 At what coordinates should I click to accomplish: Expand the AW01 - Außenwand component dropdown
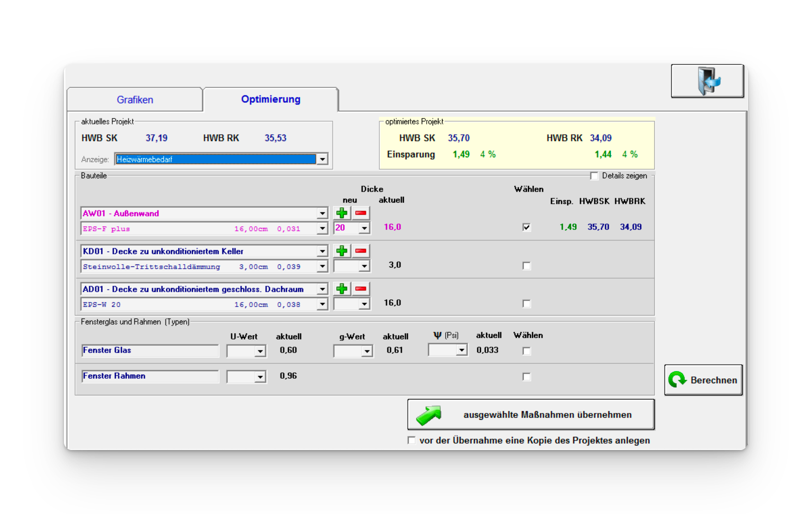click(322, 213)
